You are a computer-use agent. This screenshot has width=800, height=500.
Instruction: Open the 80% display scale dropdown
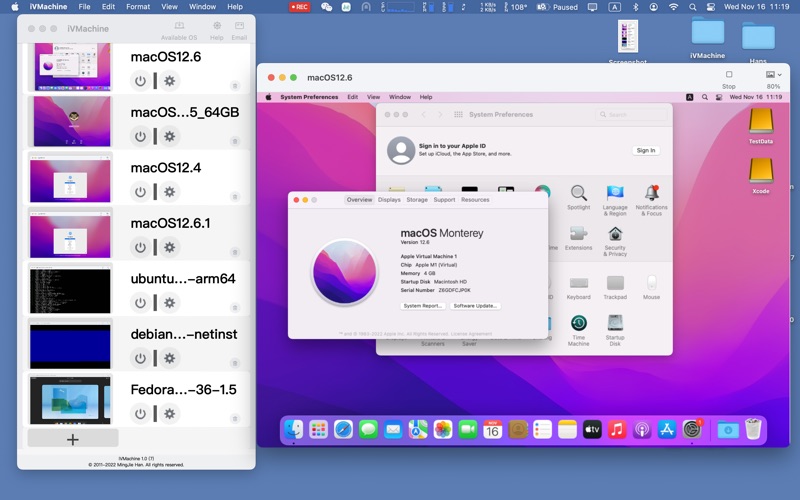[x=773, y=80]
